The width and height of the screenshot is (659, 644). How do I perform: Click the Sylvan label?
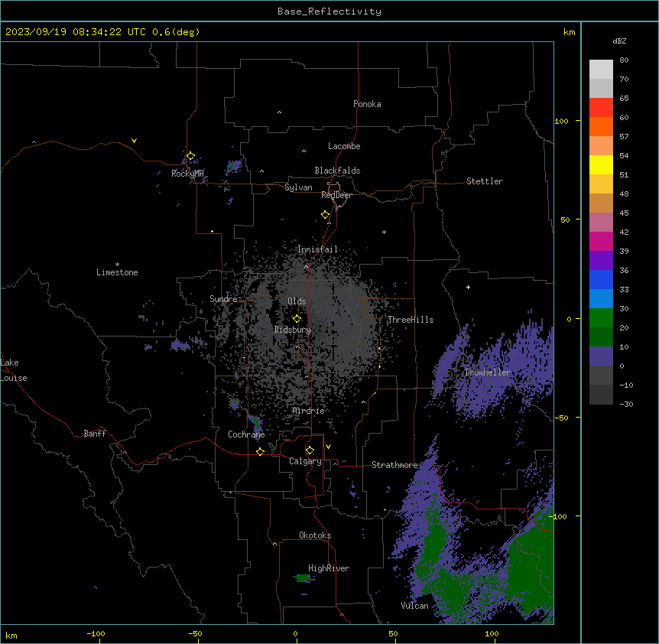[x=298, y=187]
